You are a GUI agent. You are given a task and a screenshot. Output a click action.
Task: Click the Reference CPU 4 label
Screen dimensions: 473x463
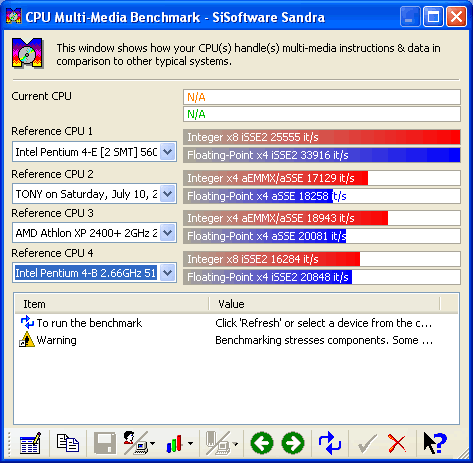pos(52,253)
